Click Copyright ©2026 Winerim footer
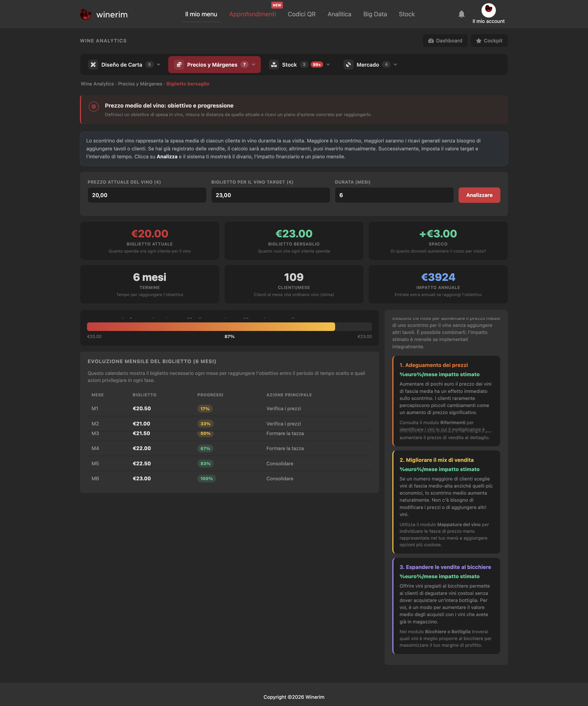The height and width of the screenshot is (706, 588). click(294, 697)
